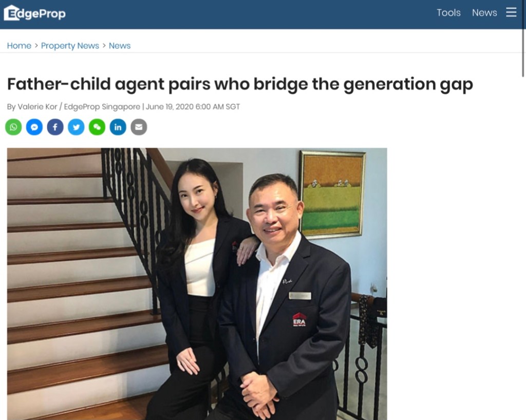The width and height of the screenshot is (526, 420).
Task: Click author byline Valerie Kor
Action: [x=37, y=107]
